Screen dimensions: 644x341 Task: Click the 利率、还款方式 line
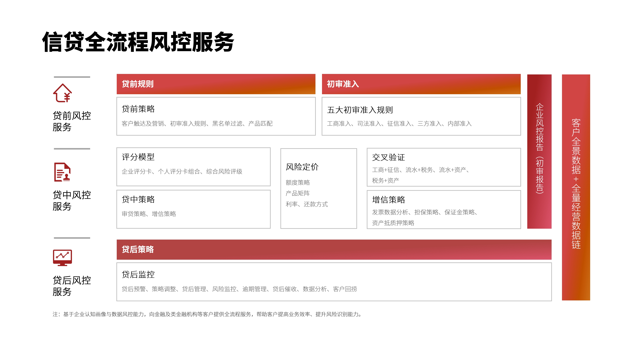coord(307,204)
